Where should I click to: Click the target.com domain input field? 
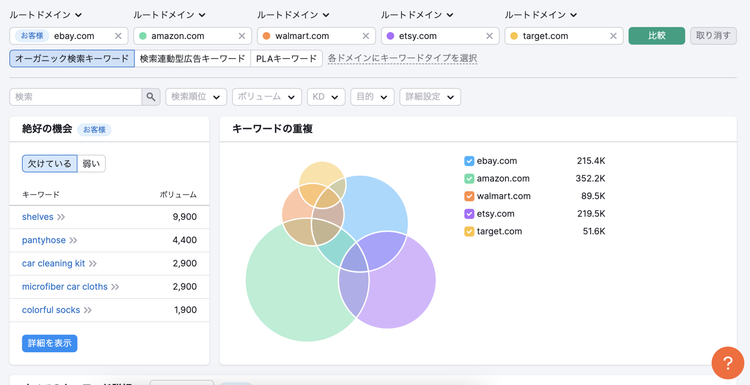(564, 36)
